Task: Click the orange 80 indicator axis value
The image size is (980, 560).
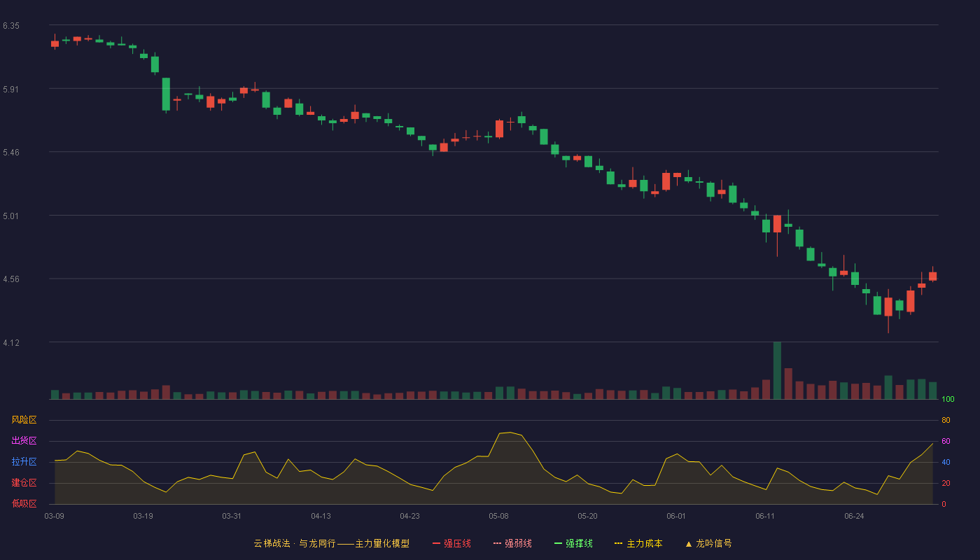Action: pos(946,421)
